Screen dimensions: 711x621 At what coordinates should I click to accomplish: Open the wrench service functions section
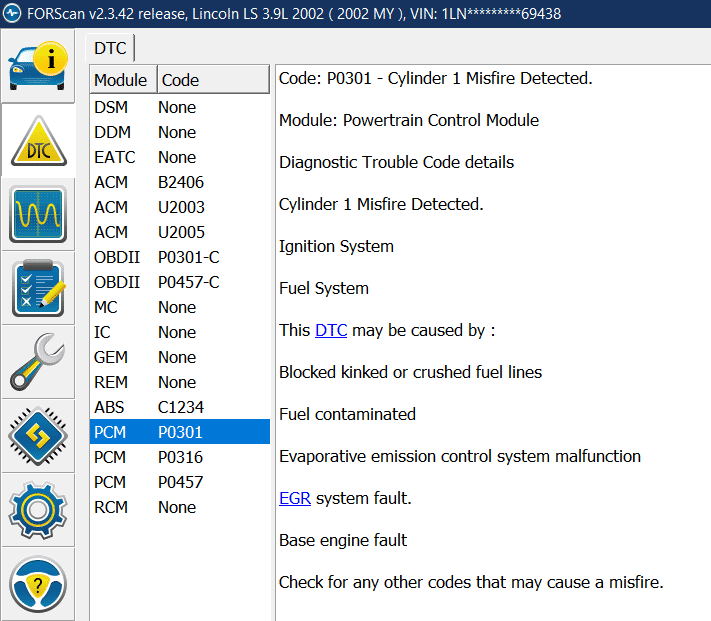38,362
